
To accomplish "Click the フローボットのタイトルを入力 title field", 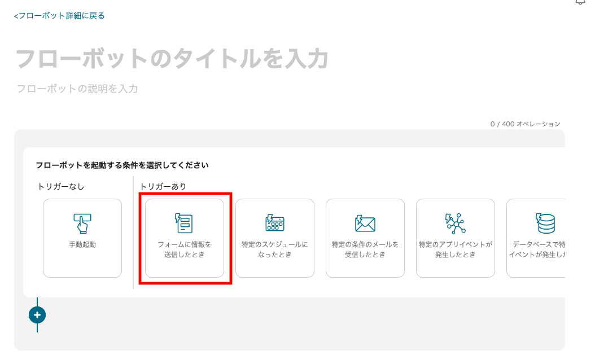I will [172, 59].
